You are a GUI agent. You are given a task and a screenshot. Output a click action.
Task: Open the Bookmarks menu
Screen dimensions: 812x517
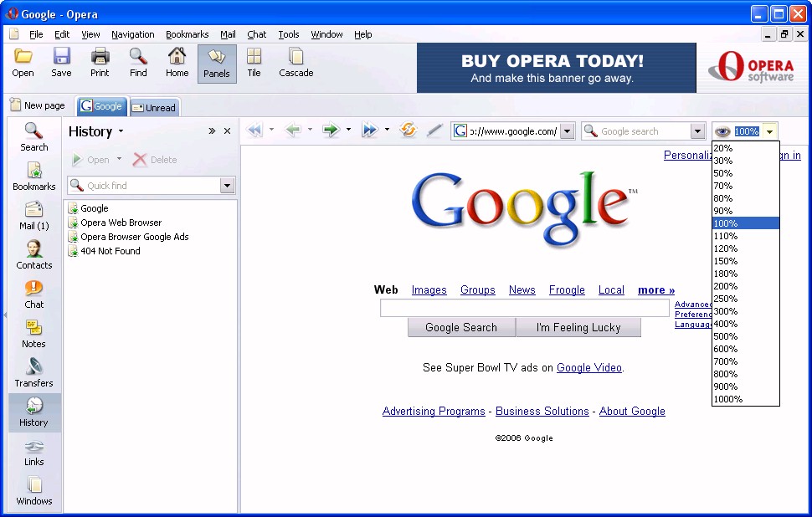[187, 34]
